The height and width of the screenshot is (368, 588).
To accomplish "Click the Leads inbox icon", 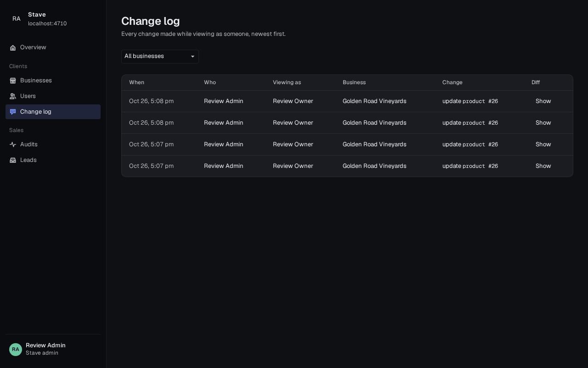I will 13,160.
